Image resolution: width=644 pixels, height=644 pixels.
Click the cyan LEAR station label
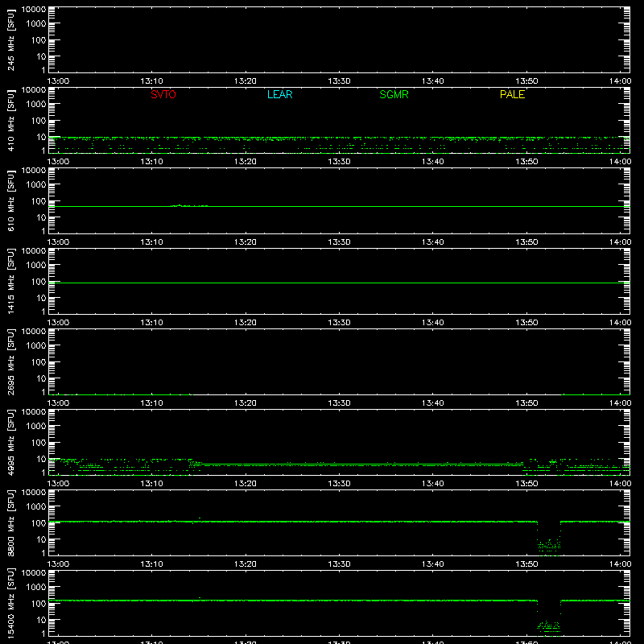tap(279, 94)
